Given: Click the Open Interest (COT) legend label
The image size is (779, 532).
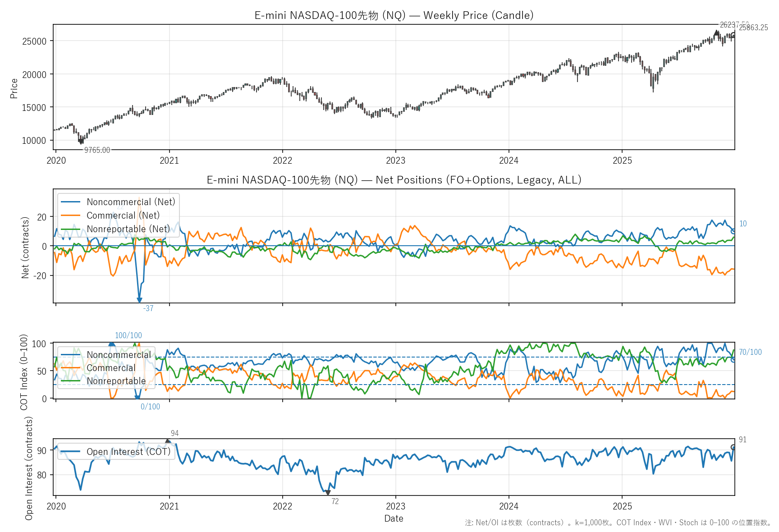Looking at the screenshot, I should (x=128, y=452).
